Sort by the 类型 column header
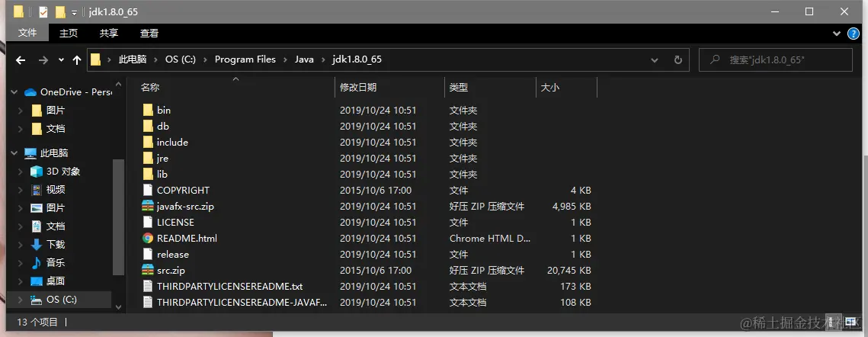 [458, 88]
